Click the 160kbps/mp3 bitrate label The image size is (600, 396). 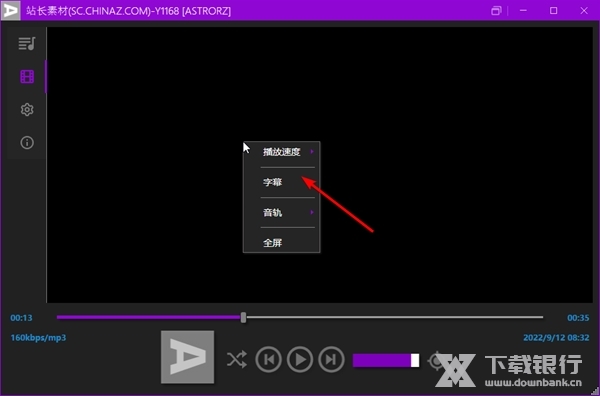click(38, 338)
